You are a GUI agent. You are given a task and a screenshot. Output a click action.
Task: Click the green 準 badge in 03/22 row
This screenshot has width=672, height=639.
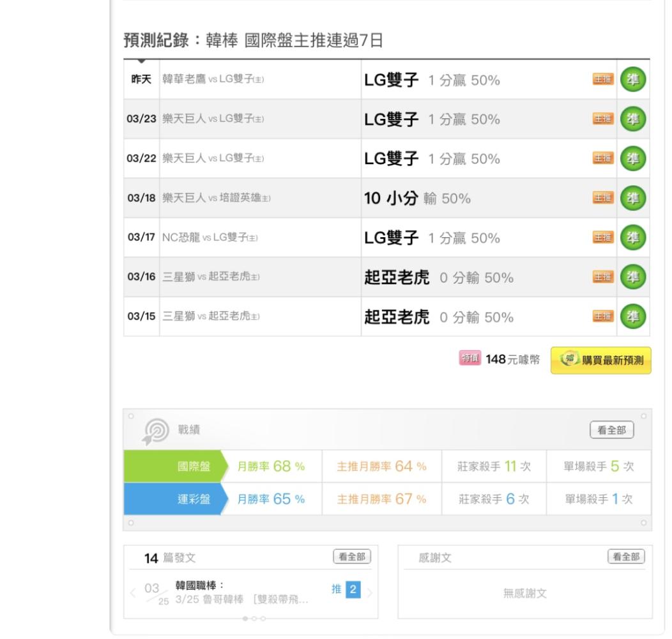coord(633,158)
